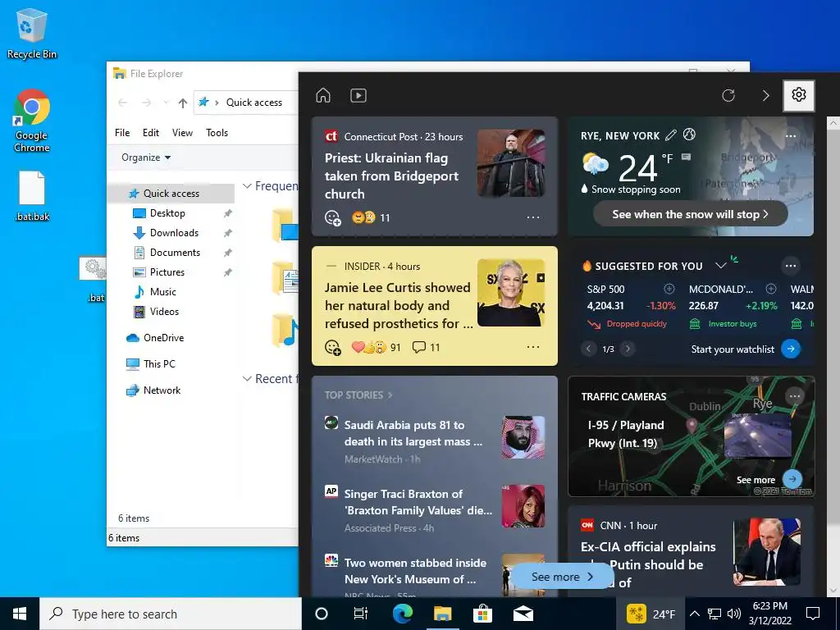This screenshot has height=630, width=840.
Task: Open the Organize dropdown in File Explorer
Action: 146,157
